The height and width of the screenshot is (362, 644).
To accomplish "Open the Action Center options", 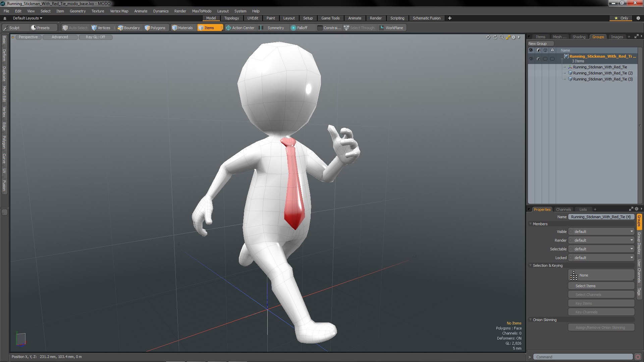I will (x=240, y=28).
